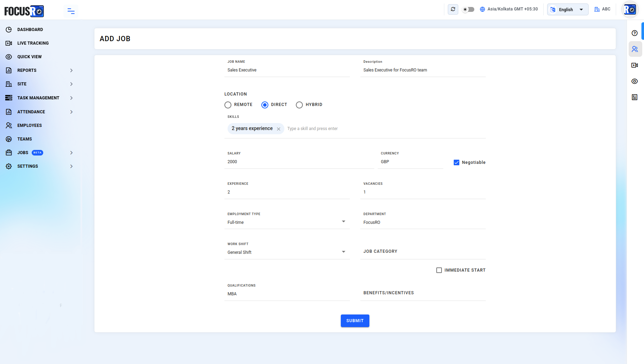Select the Remote location radio button
This screenshot has width=644, height=364.
(x=228, y=105)
